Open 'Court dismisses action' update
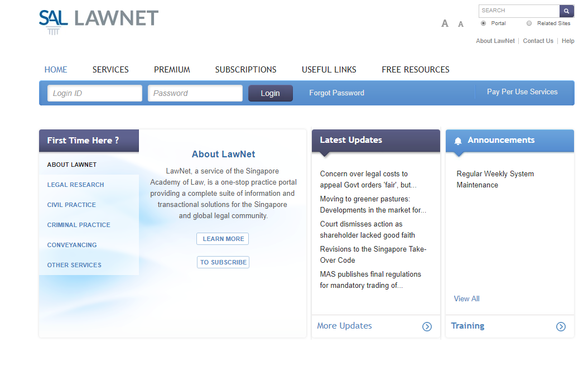 pos(368,230)
